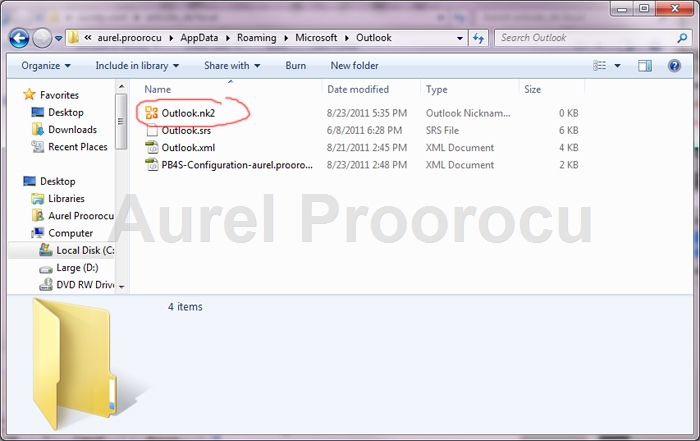The height and width of the screenshot is (441, 700).
Task: Navigate to Roaming breadcrumb
Action: [x=256, y=38]
